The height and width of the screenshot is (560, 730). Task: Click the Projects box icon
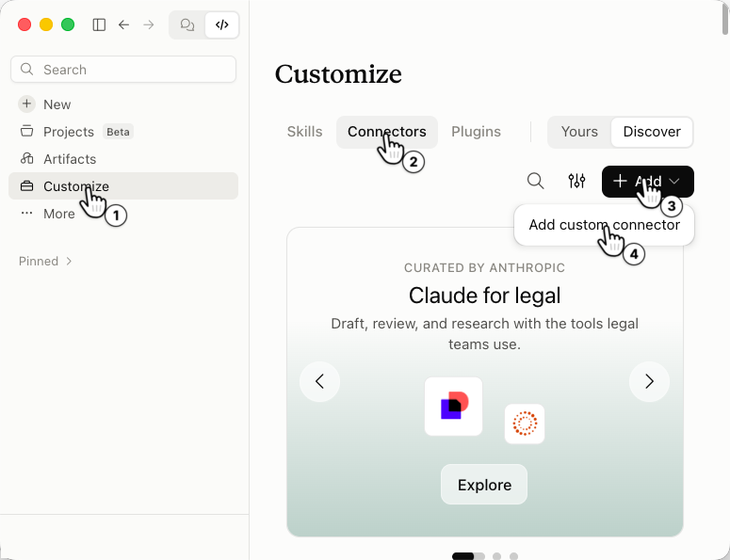coord(27,131)
